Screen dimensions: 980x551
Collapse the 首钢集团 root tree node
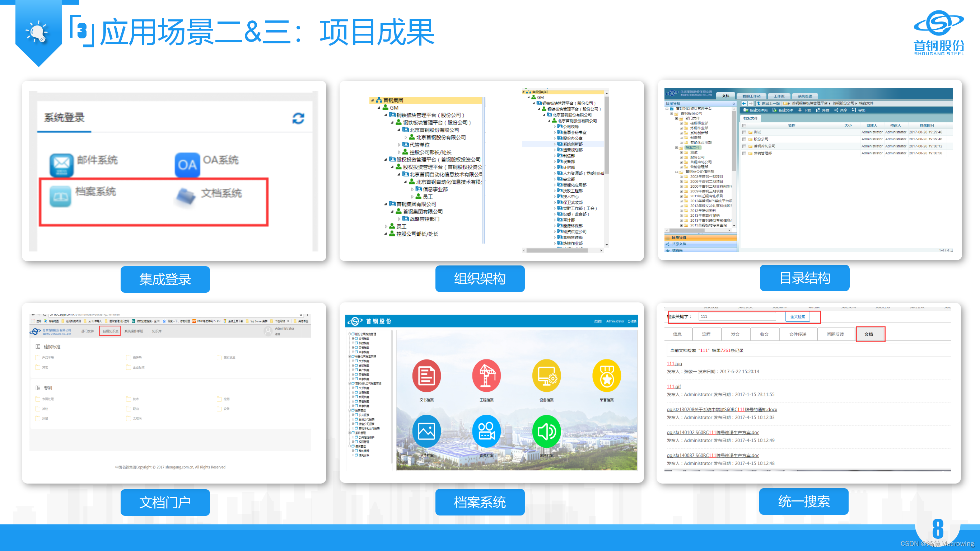click(373, 100)
